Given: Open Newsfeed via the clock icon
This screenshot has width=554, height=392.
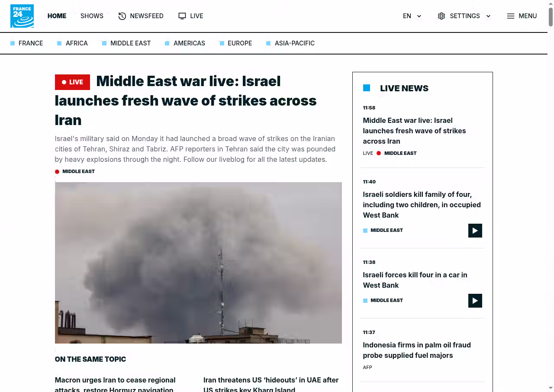Looking at the screenshot, I should coord(122,16).
